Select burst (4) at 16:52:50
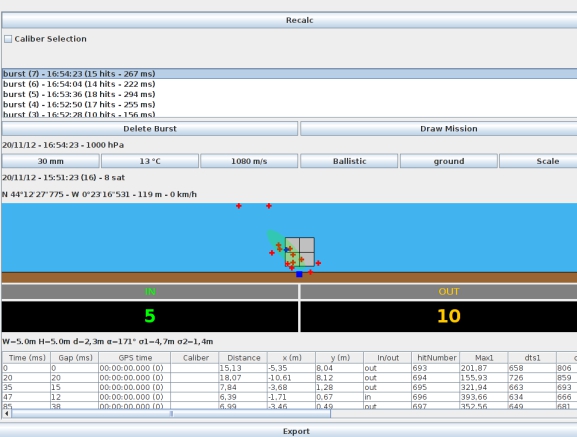The width and height of the screenshot is (577, 437). pos(289,104)
